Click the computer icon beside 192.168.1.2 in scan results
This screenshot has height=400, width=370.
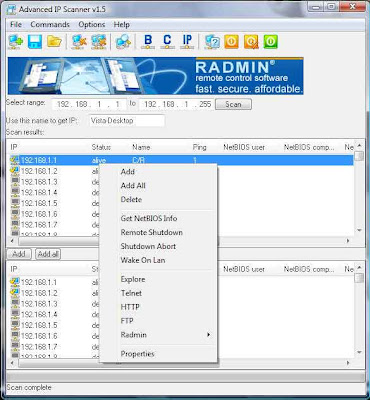tap(15, 171)
